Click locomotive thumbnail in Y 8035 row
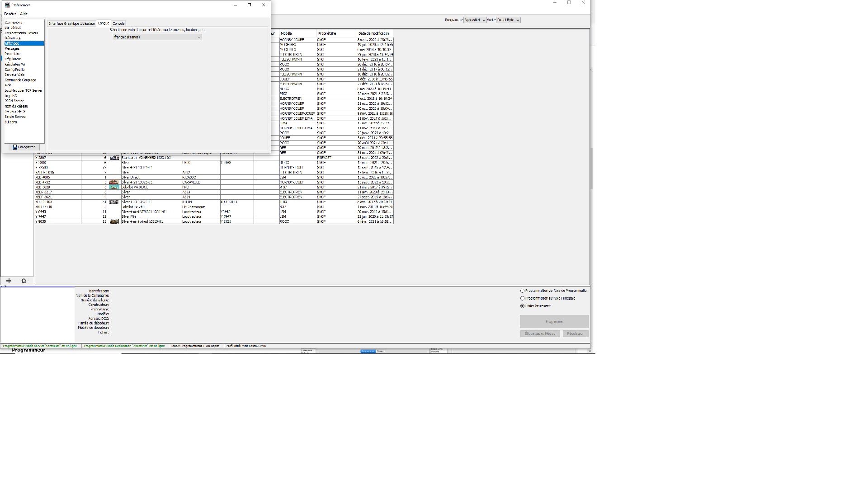Screen dimensions: 868x488 click(x=114, y=221)
